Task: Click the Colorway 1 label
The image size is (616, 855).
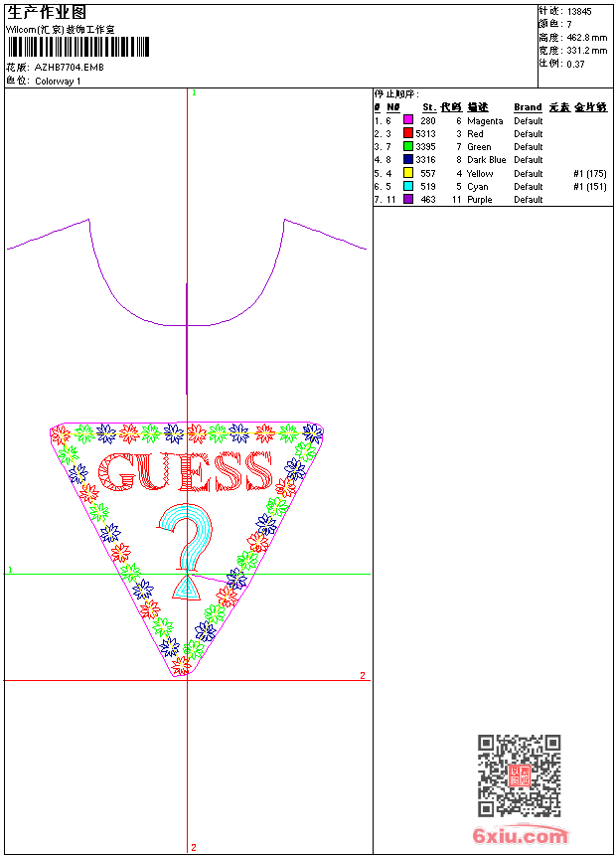Action: (x=58, y=82)
